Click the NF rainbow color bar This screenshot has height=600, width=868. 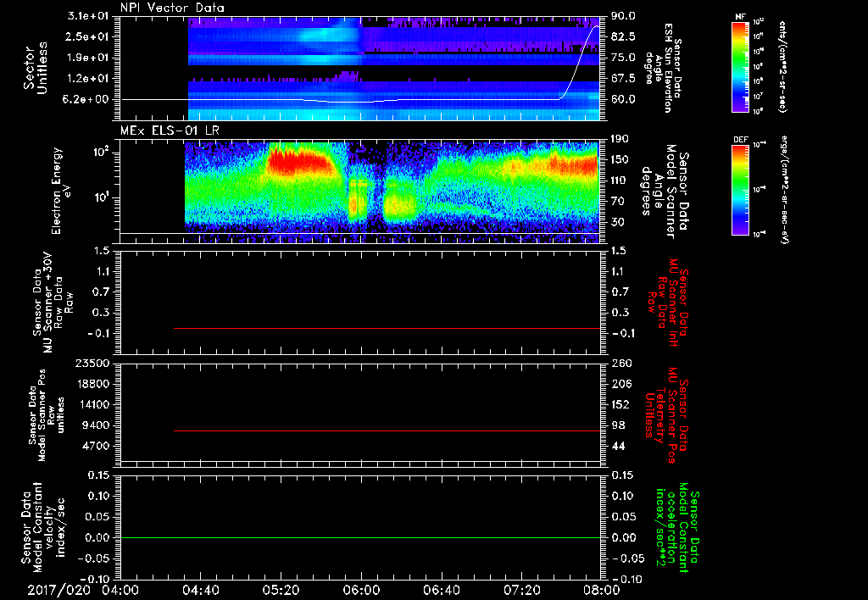pos(740,67)
